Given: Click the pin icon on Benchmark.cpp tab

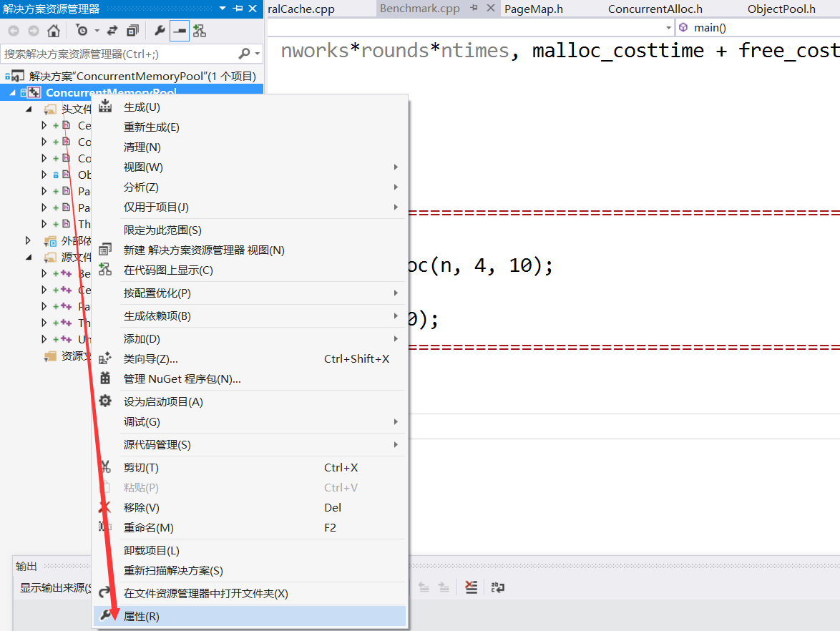Looking at the screenshot, I should (474, 8).
